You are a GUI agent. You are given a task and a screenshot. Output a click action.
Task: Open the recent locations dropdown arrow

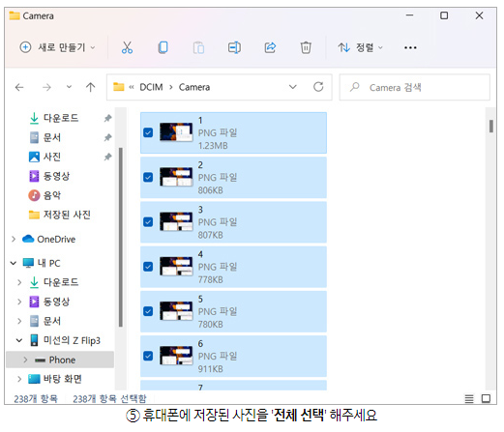(x=69, y=87)
